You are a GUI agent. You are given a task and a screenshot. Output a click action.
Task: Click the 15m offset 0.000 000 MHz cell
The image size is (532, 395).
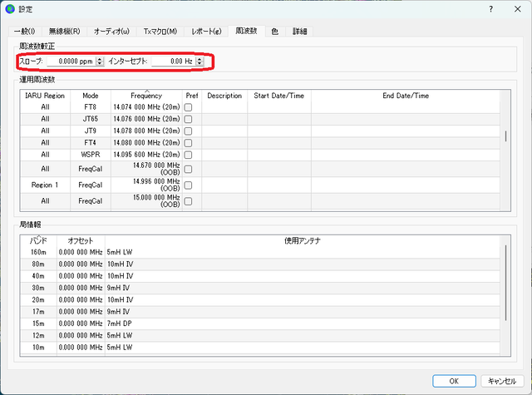(x=81, y=323)
